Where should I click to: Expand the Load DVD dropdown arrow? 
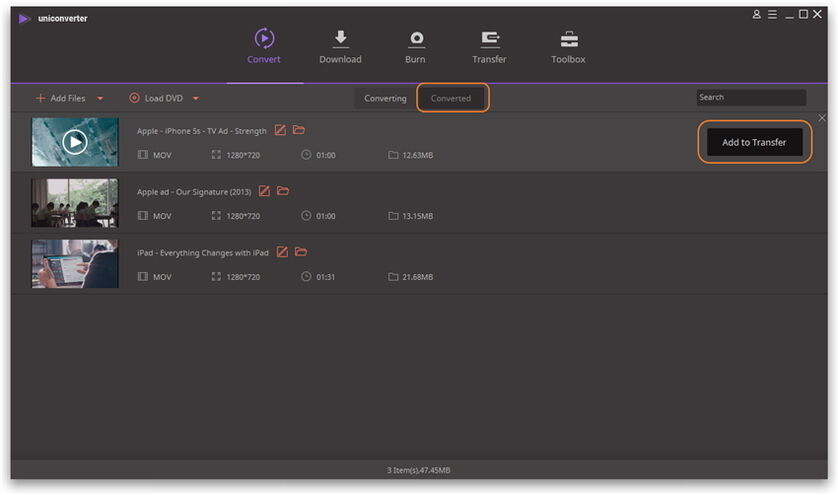click(x=196, y=98)
